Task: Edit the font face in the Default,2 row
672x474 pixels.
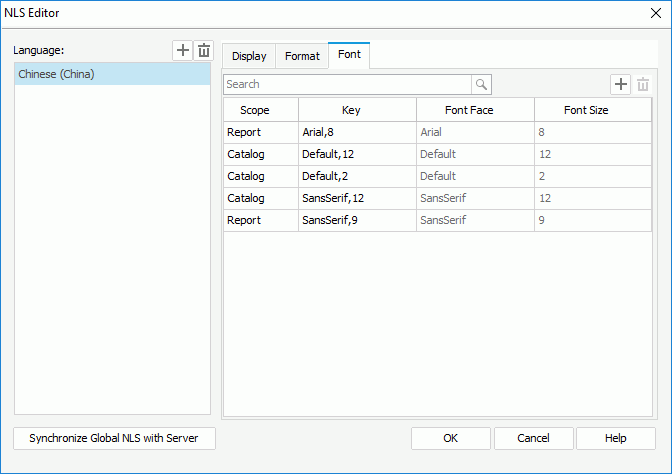Action: (475, 176)
